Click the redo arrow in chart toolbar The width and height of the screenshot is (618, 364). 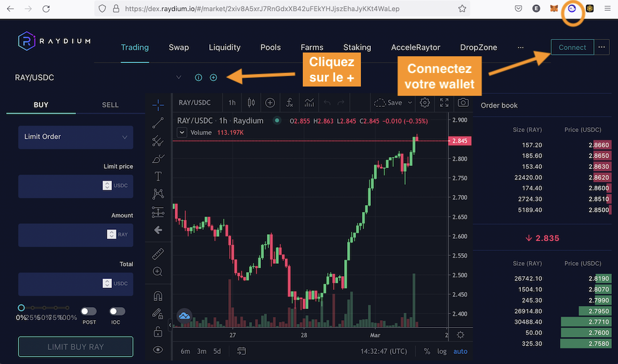pos(341,103)
